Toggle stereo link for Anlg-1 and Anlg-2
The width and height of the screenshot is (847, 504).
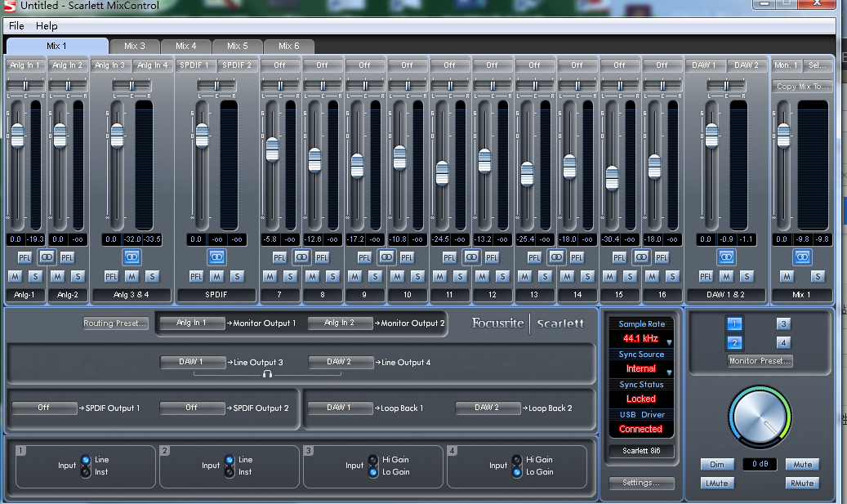tap(47, 256)
